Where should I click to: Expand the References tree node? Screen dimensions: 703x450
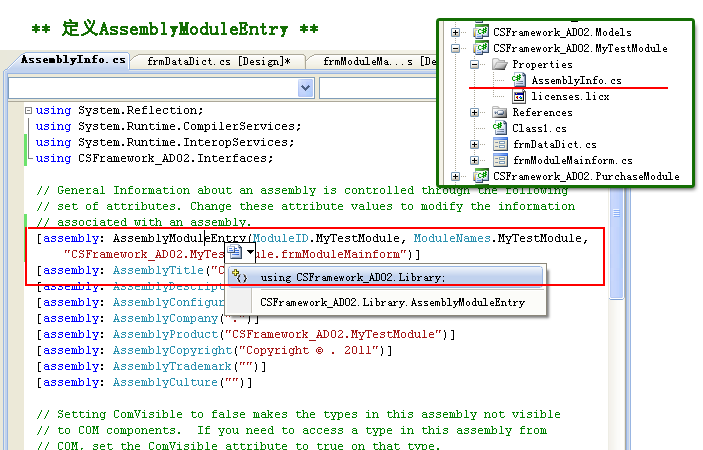475,113
